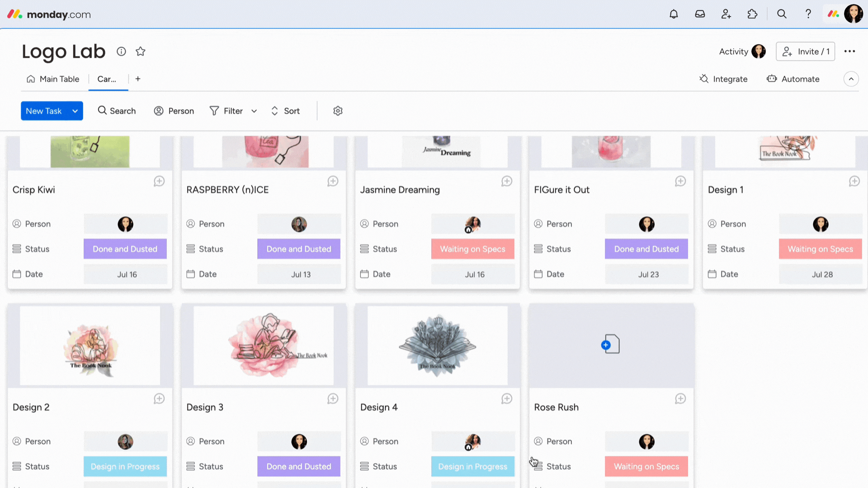The width and height of the screenshot is (868, 488).
Task: Click the Settings gear icon
Action: point(338,111)
